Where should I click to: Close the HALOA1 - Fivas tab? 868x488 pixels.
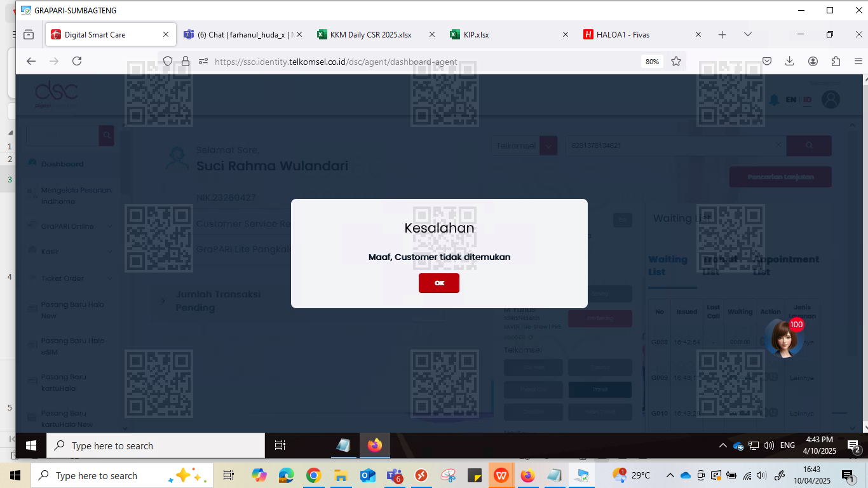(698, 34)
